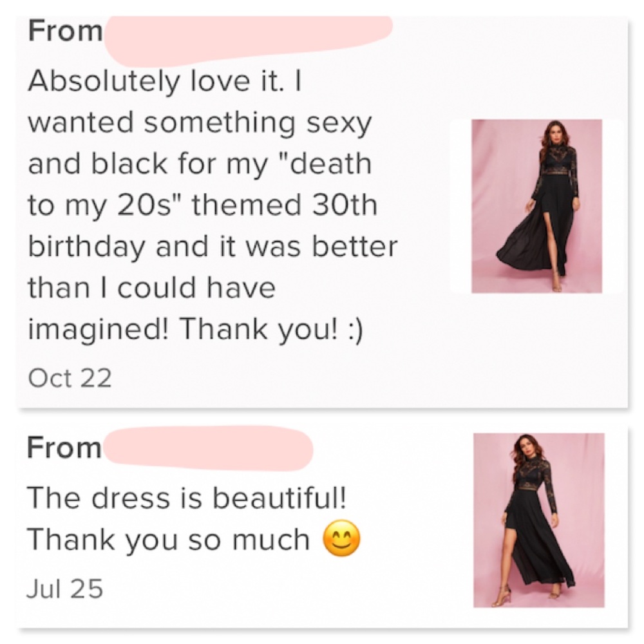
Task: Open the dress thumbnail in the Jul 25 review
Action: coord(538,520)
